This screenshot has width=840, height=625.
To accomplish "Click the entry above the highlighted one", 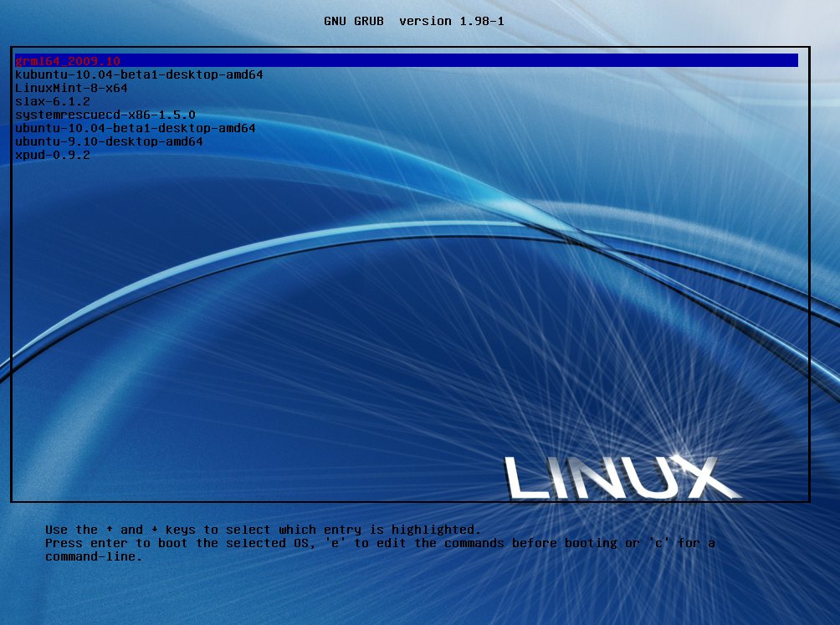I will [52, 155].
